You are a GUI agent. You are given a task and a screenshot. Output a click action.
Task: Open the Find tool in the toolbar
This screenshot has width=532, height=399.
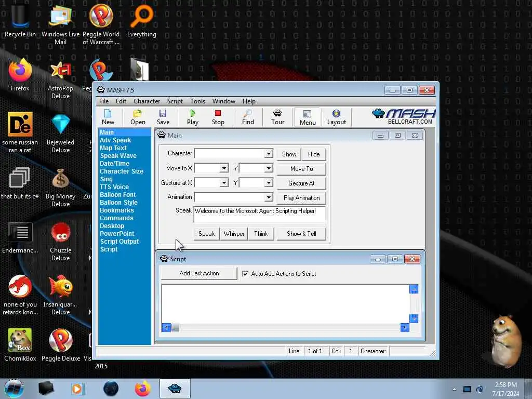248,117
